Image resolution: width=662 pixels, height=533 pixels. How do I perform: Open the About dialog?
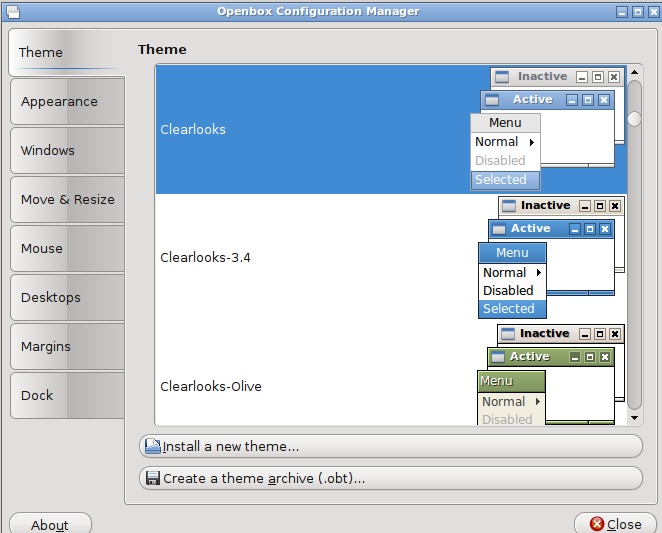50,523
